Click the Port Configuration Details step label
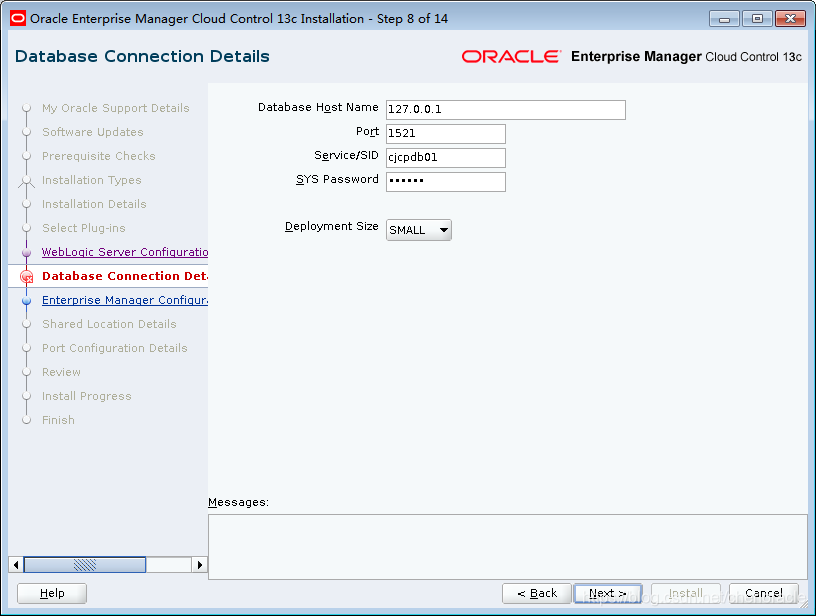816x616 pixels. coord(114,348)
